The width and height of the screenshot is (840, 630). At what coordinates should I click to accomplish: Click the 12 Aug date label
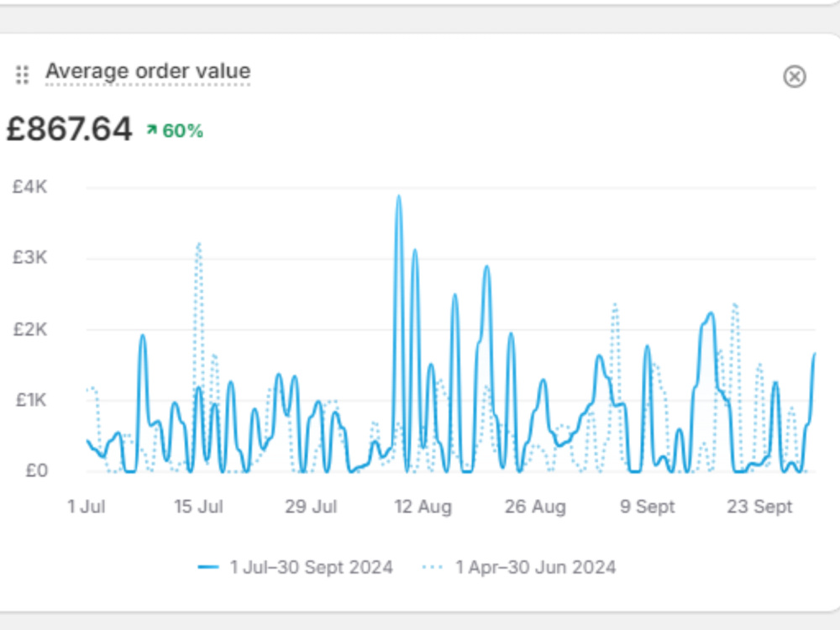[423, 507]
